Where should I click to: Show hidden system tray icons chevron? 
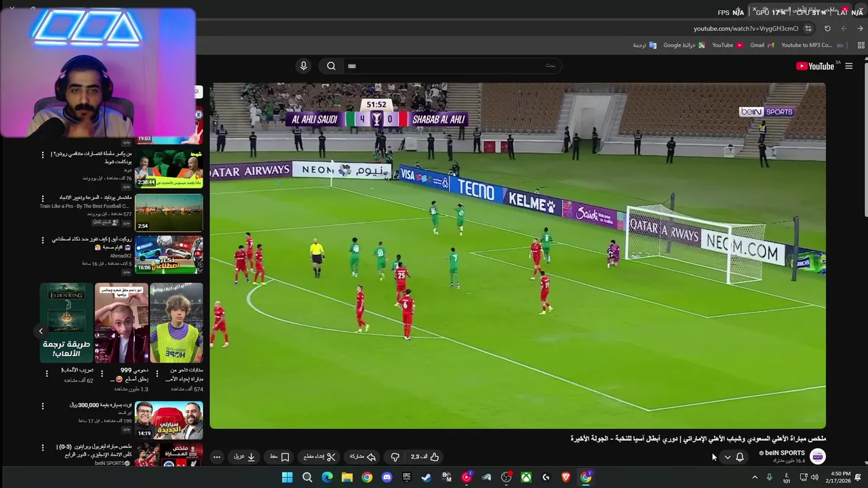click(754, 477)
